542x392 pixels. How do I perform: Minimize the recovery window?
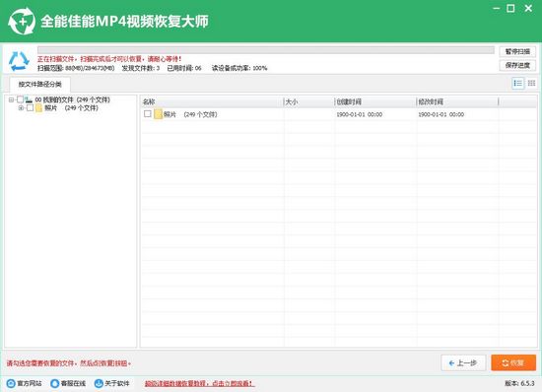497,8
